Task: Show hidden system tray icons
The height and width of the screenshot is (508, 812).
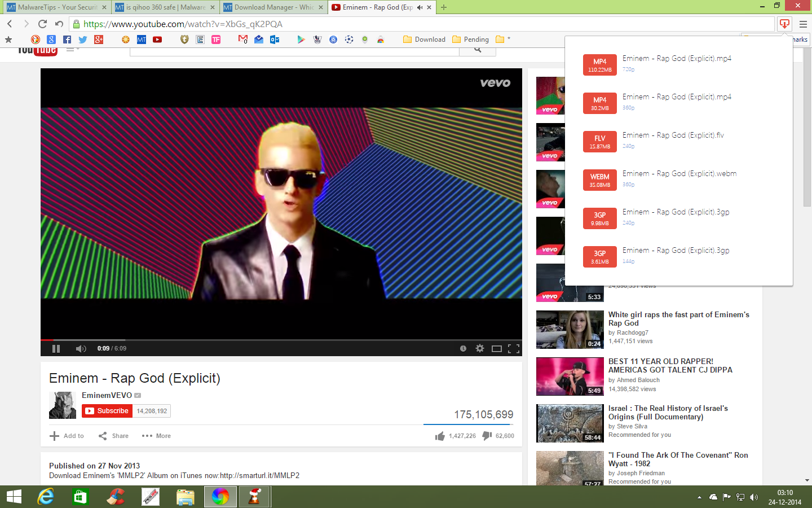Action: point(699,497)
